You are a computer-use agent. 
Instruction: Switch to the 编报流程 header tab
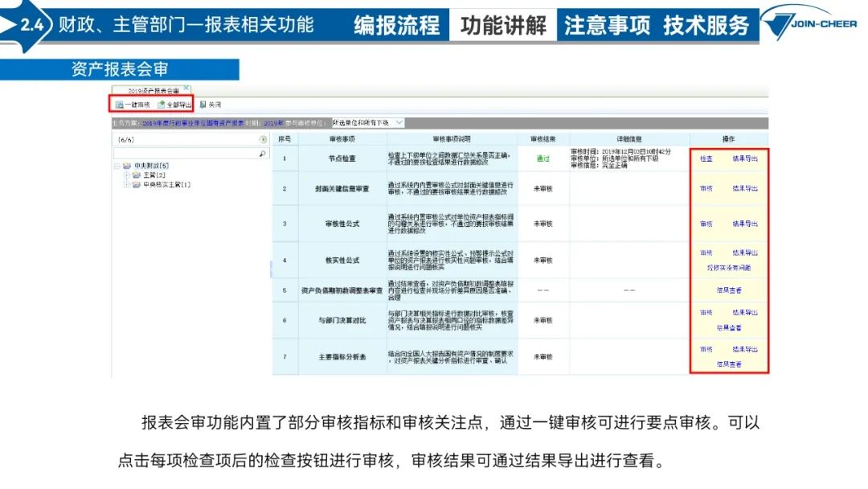point(396,25)
